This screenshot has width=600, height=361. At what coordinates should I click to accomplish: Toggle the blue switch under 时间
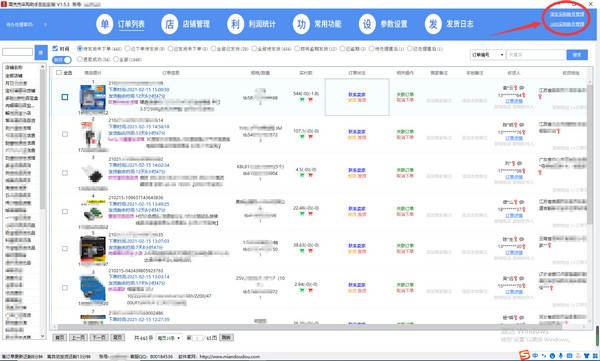(x=62, y=60)
